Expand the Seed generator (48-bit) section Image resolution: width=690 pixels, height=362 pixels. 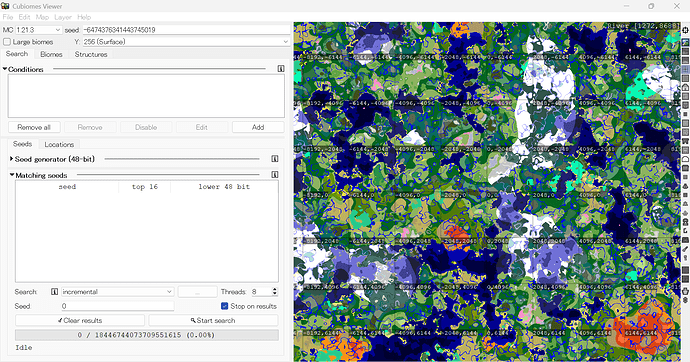click(12, 159)
